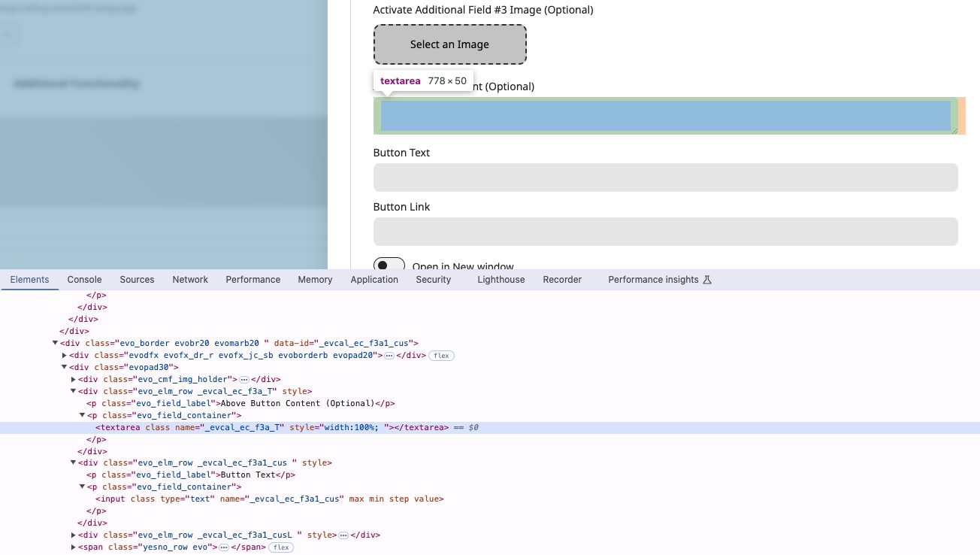The width and height of the screenshot is (980, 555).
Task: Switch to the Security tab
Action: click(x=434, y=280)
